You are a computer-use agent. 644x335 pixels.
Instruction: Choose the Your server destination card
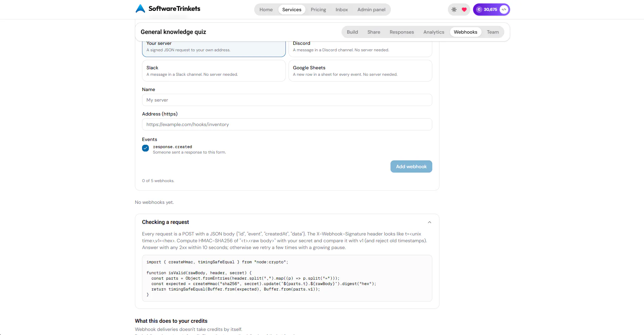click(214, 49)
